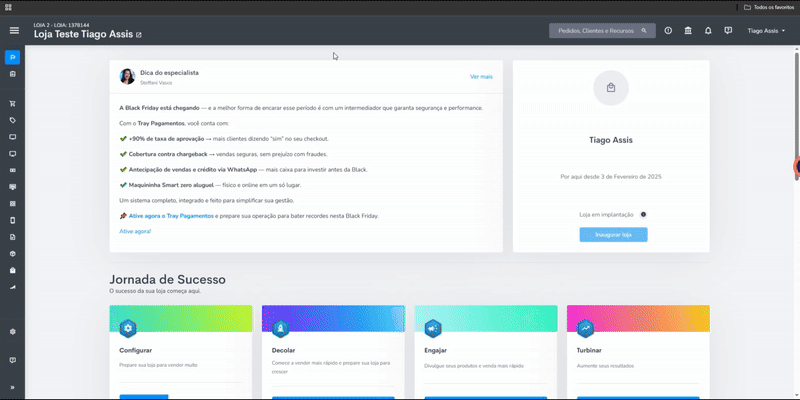Click the Dica do especialista heading
This screenshot has height=400, width=800.
169,73
